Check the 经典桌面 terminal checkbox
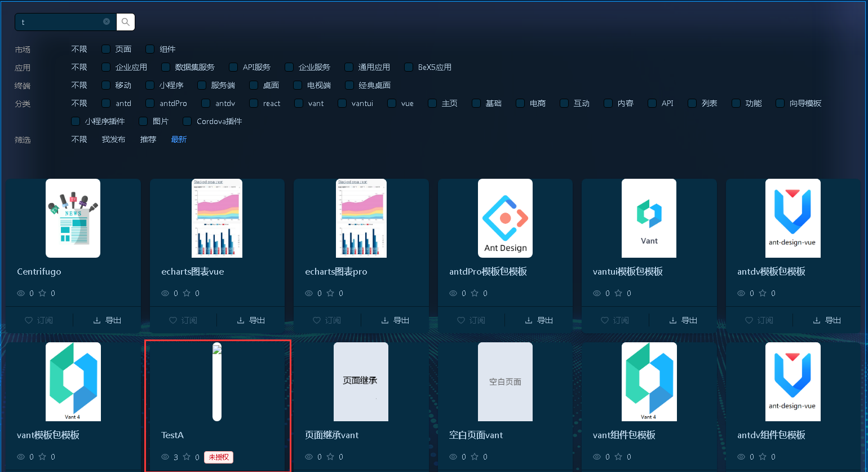 [349, 85]
